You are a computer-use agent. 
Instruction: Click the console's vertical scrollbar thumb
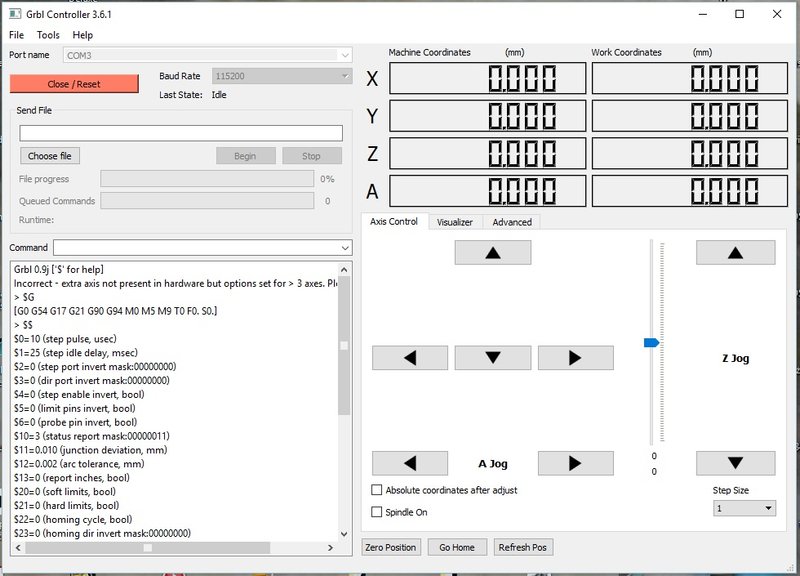point(344,345)
